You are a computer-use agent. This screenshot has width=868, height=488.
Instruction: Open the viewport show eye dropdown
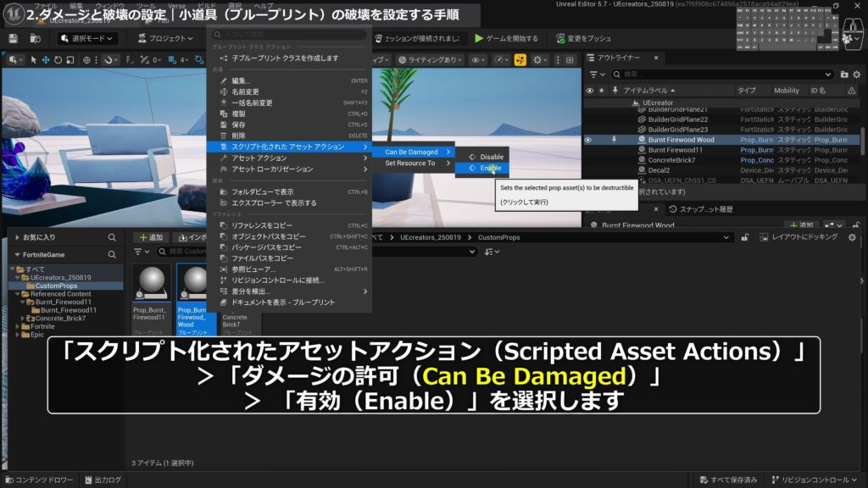[478, 60]
